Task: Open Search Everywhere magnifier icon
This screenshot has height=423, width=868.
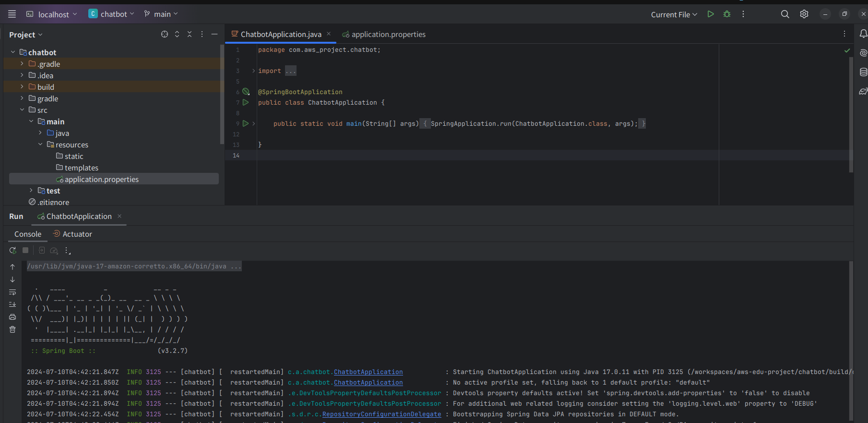Action: click(x=785, y=14)
